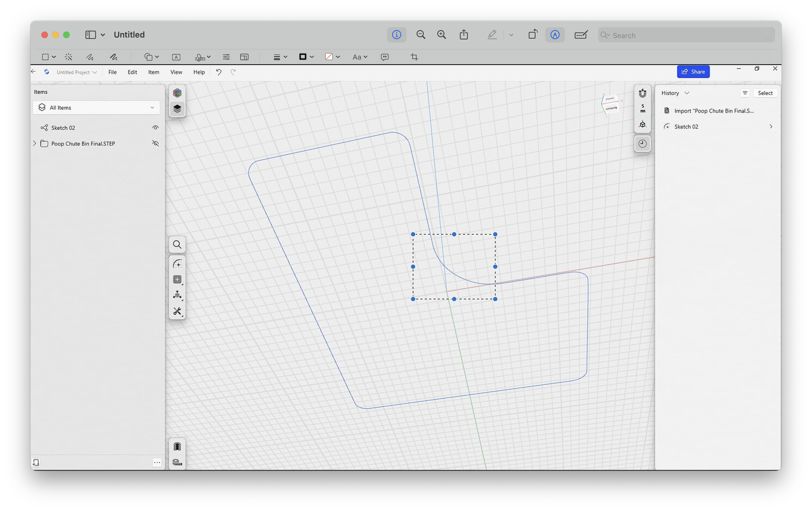Open the Text Style Aa dropdown
Viewport: 812px width, 511px height.
pos(359,57)
